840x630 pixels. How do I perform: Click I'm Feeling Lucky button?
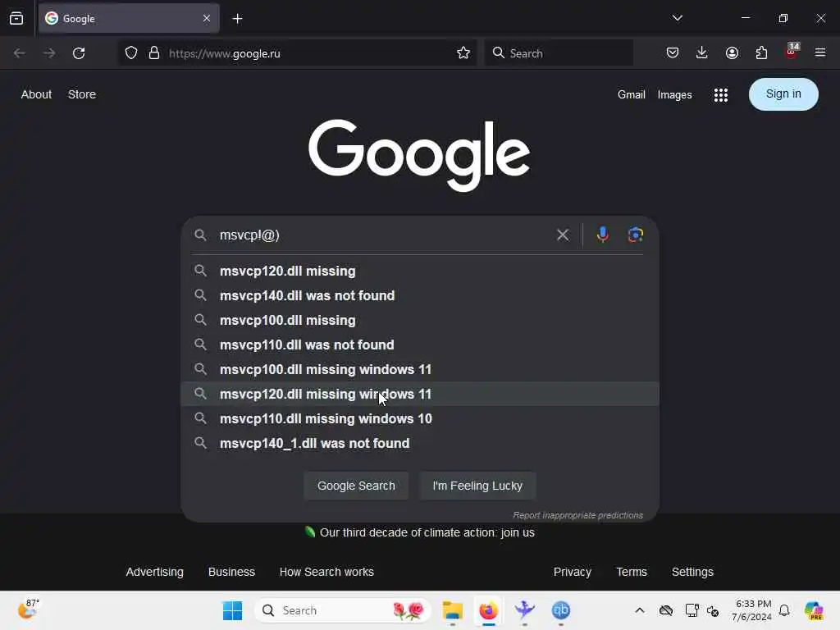click(x=477, y=486)
